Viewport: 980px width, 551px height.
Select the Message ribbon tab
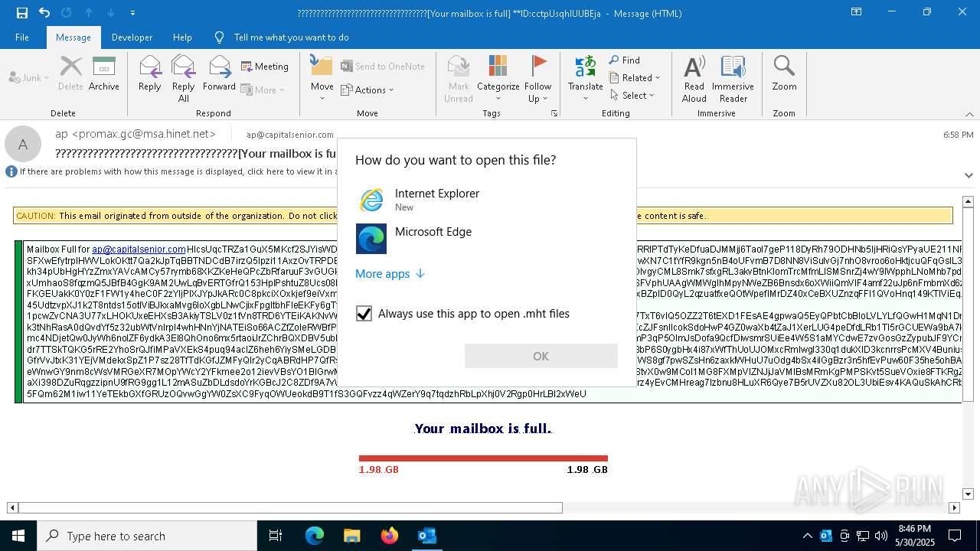73,37
